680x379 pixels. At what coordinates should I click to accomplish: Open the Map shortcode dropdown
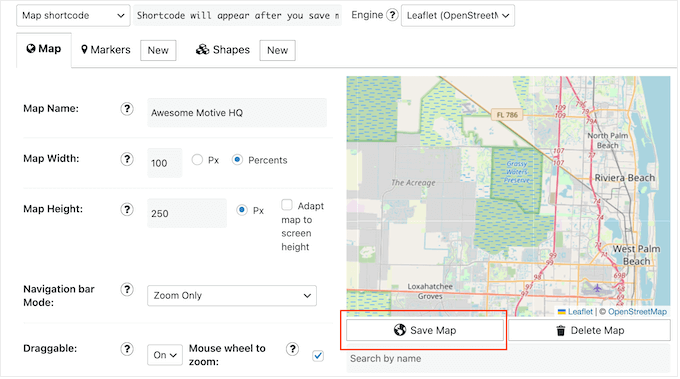pos(73,16)
